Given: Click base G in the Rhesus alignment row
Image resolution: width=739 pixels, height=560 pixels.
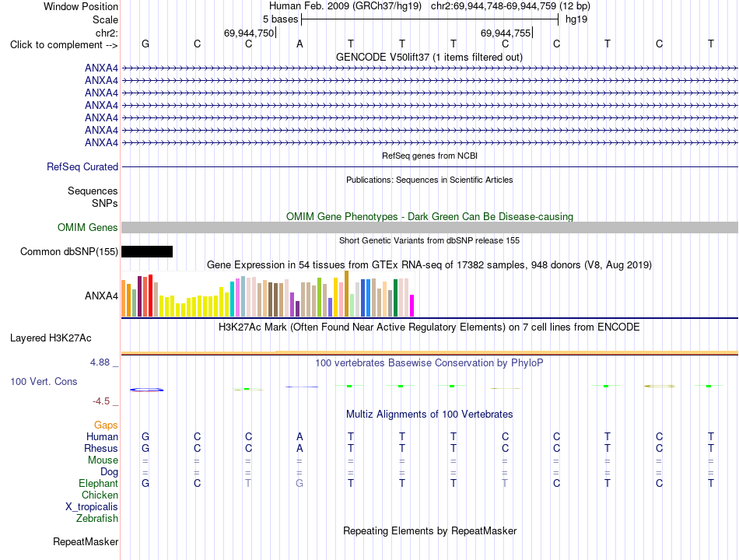Looking at the screenshot, I should (x=145, y=448).
